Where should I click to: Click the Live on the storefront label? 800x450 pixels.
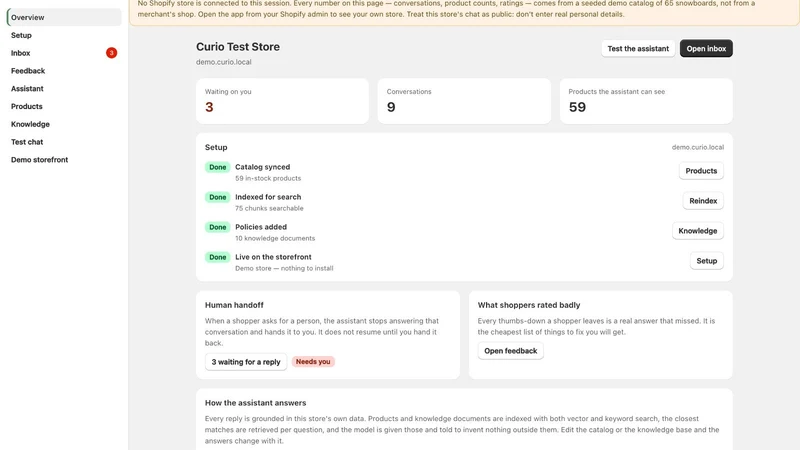tap(273, 257)
